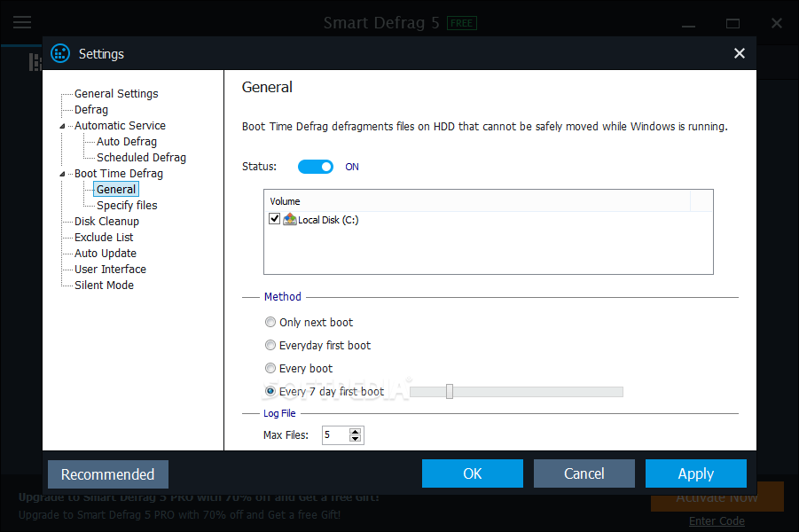The image size is (799, 532).
Task: Close the Smart Defrag main window
Action: coord(777,23)
